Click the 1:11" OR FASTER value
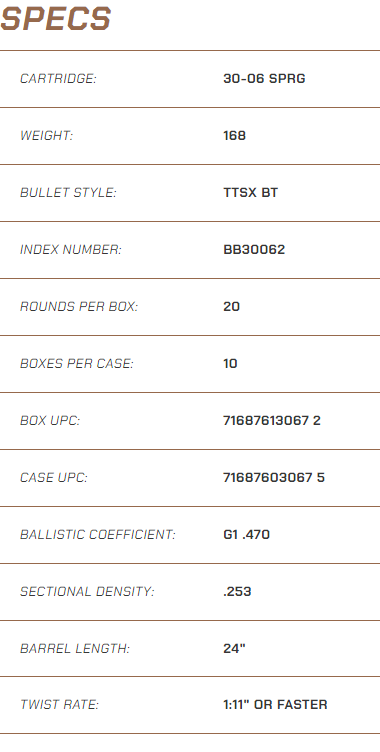Image resolution: width=380 pixels, height=752 pixels. coord(275,705)
